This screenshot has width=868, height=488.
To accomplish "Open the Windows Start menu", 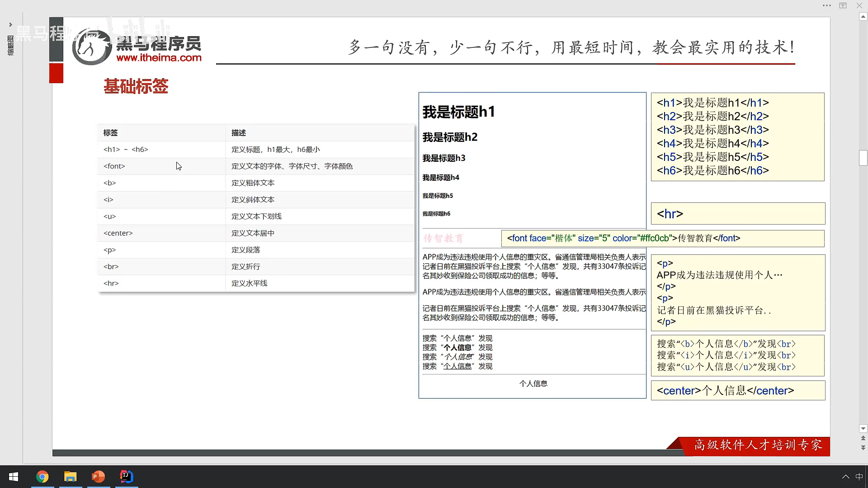I will (14, 477).
